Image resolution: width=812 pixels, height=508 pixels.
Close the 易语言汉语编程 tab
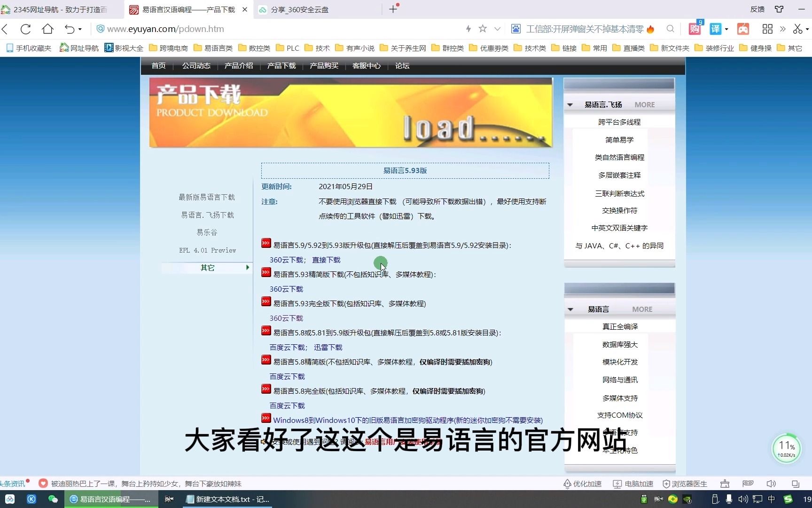click(244, 9)
